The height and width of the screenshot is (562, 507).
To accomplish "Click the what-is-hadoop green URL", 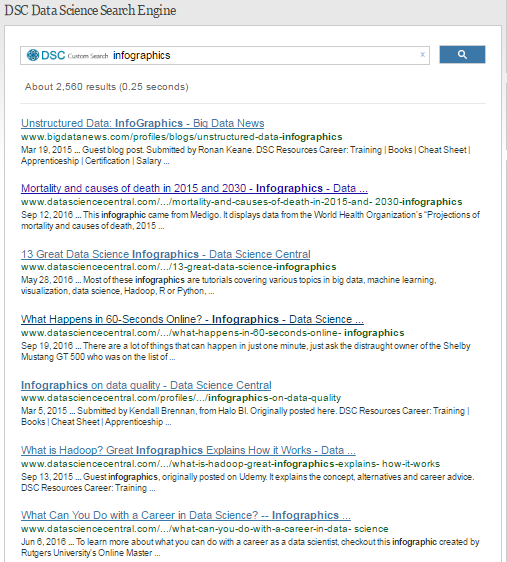I will point(230,464).
